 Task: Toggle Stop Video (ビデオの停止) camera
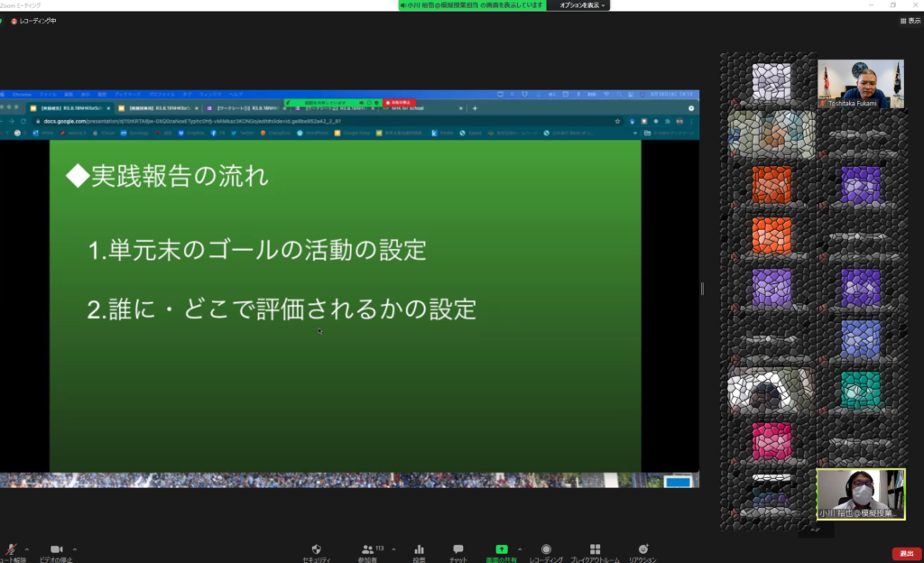56,549
